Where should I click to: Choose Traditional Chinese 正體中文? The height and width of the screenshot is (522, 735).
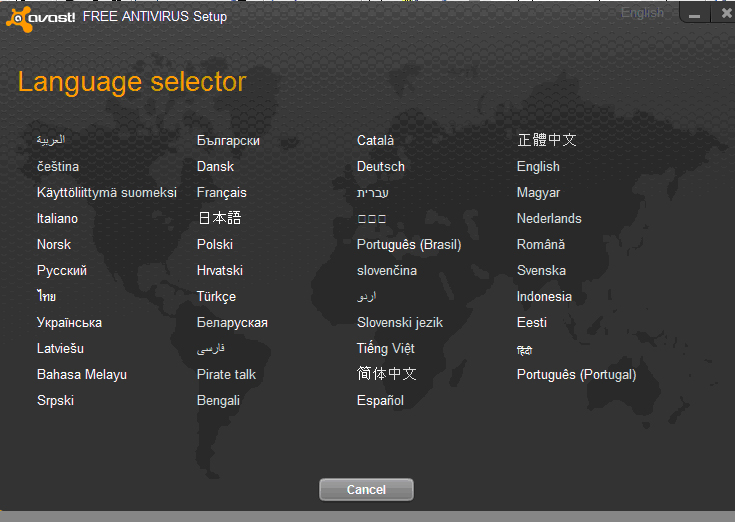(x=547, y=140)
